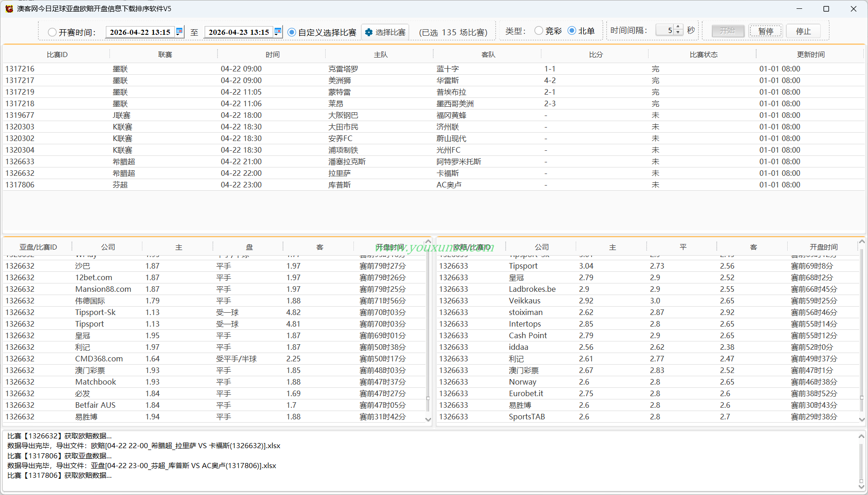Select match row 1320303 大田市民

[x=434, y=127]
